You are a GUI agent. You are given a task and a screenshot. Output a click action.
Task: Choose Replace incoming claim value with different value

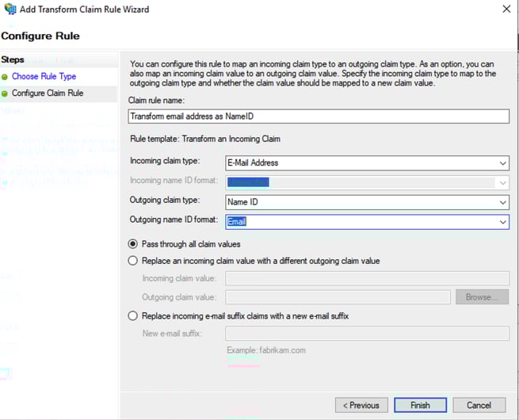tap(133, 261)
